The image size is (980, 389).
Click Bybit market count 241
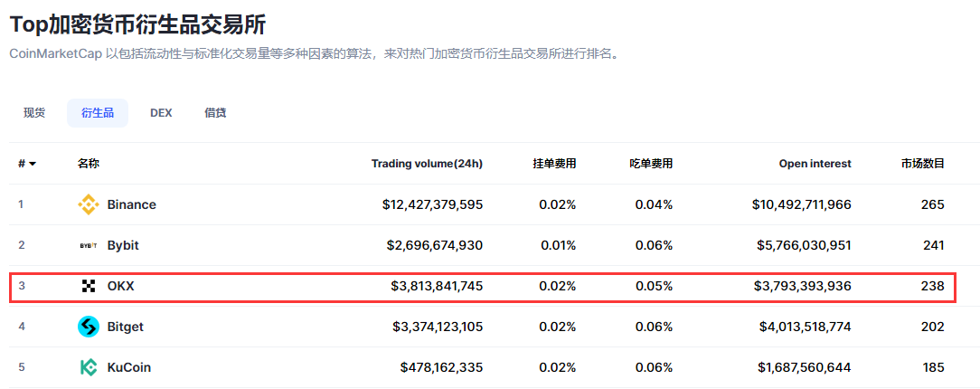(934, 245)
